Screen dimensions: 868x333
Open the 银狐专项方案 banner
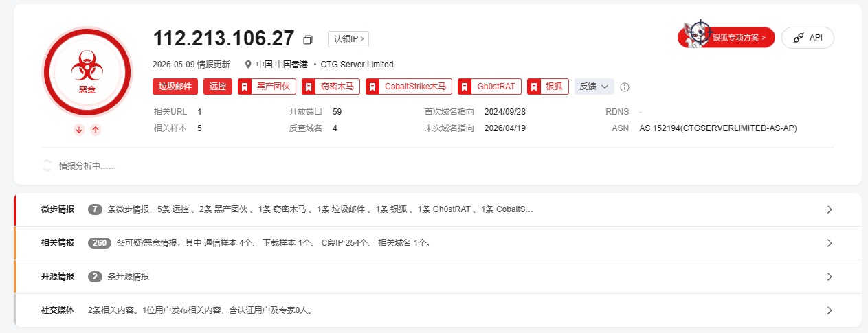727,38
